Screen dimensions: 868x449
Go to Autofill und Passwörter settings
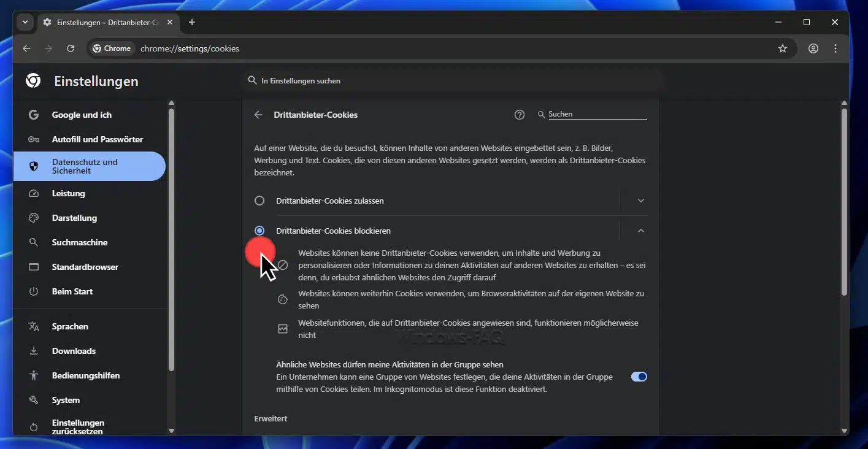97,139
